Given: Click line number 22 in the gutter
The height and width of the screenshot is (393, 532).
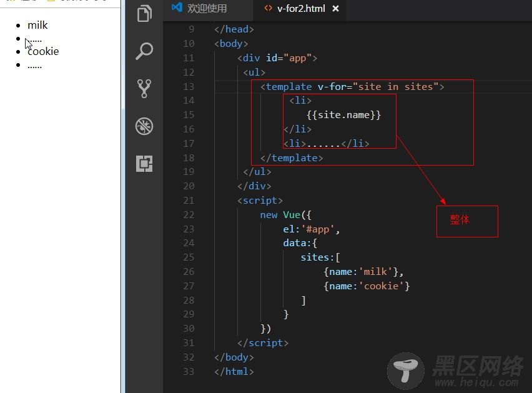Looking at the screenshot, I should point(189,215).
